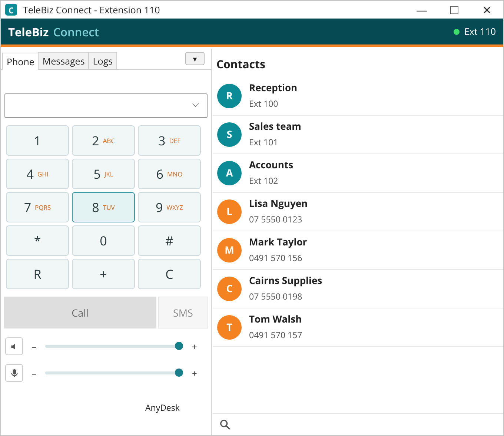Click Sales team's S avatar
This screenshot has width=504, height=436.
click(229, 135)
